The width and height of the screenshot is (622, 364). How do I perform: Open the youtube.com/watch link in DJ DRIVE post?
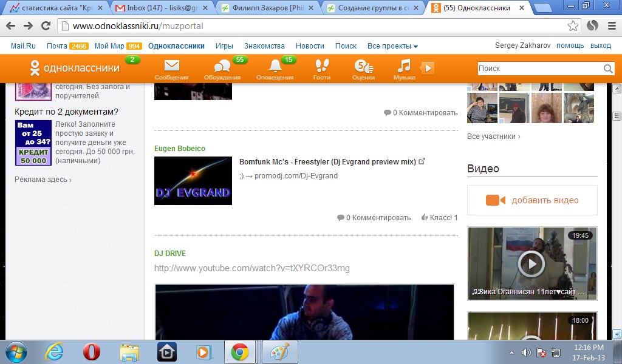pos(252,269)
